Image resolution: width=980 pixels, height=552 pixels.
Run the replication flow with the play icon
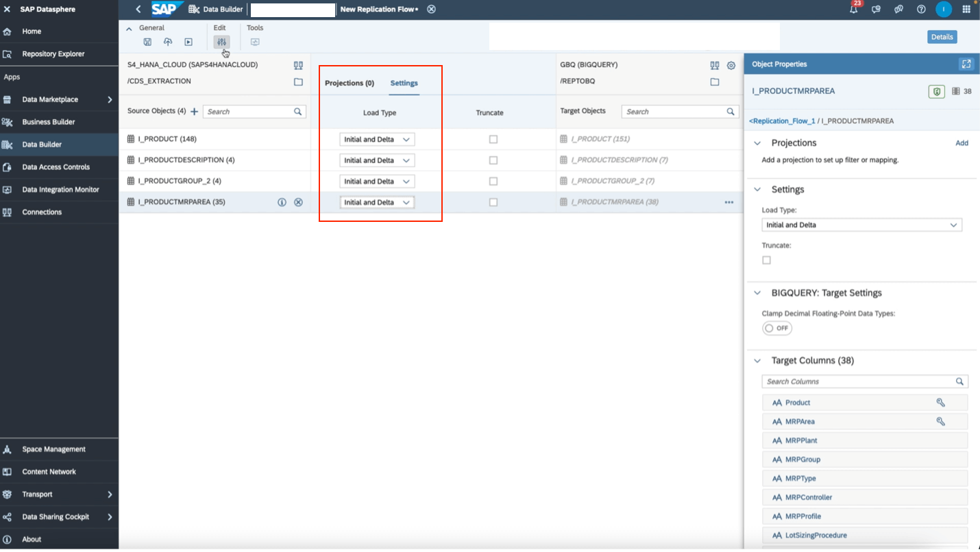(186, 42)
